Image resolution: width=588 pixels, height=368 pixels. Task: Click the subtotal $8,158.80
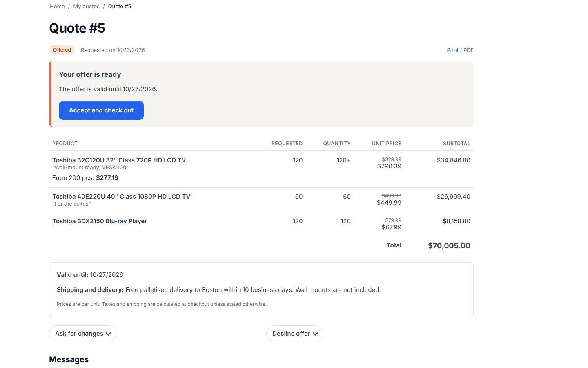tap(456, 221)
